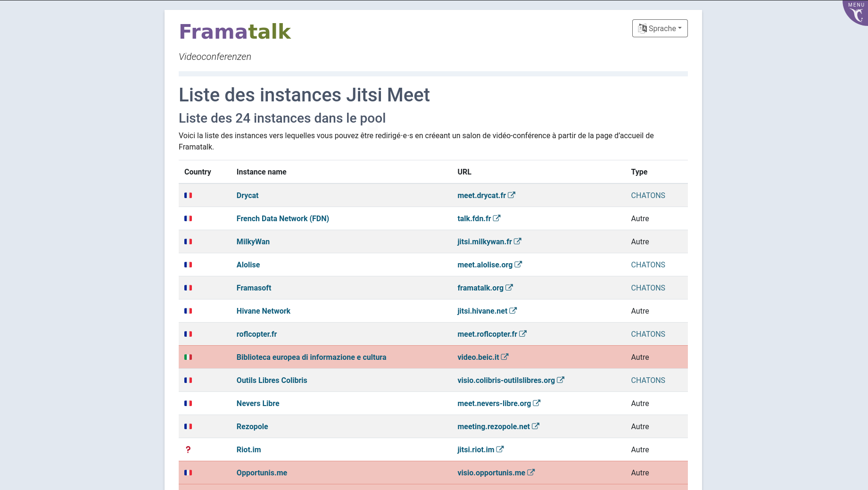The height and width of the screenshot is (490, 868).
Task: Click the external link icon next to talk.fdn.fr
Action: [497, 218]
